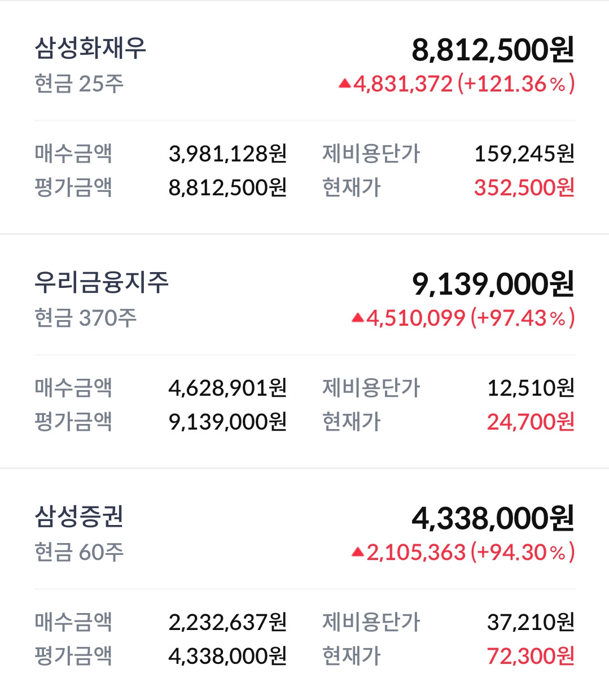Select the 현금 25주 holding label
Image resolution: width=609 pixels, height=700 pixels.
(x=79, y=84)
